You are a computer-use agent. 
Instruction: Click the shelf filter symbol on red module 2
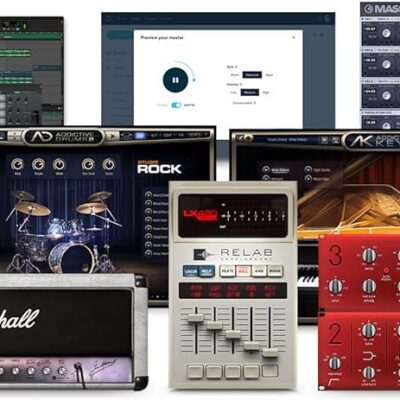(369, 357)
